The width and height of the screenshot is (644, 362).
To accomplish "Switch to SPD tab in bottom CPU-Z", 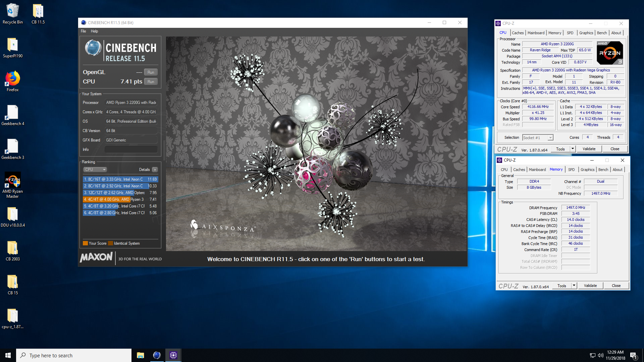I will [572, 170].
